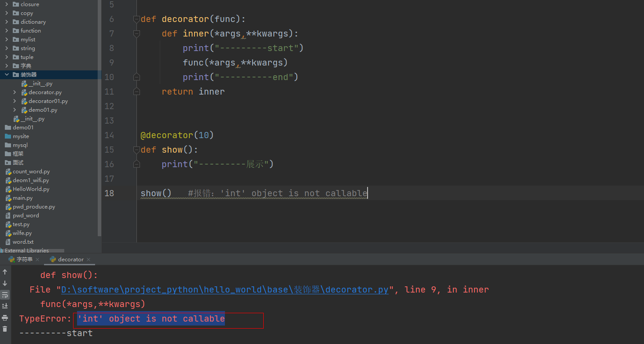Viewport: 644px width, 344px height.
Task: Select the decorator run tab
Action: (x=70, y=260)
